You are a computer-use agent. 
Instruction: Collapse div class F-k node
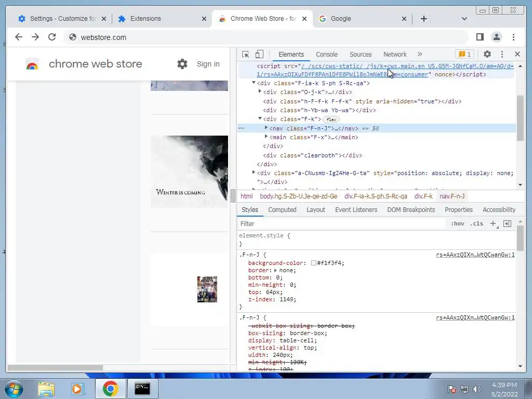(260, 118)
